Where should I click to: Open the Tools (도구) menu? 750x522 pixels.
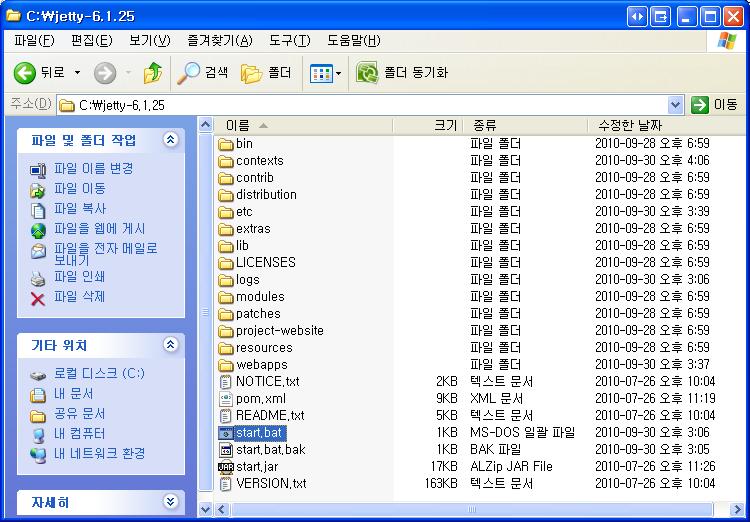pos(289,41)
